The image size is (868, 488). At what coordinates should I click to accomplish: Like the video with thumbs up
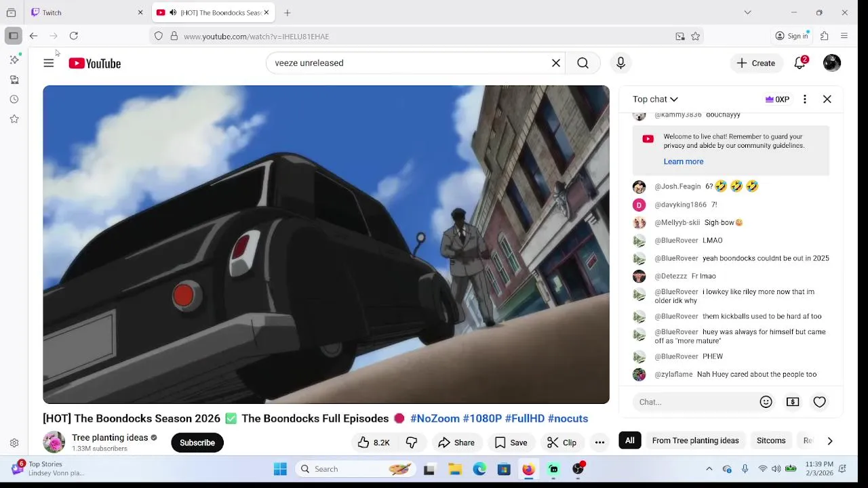pyautogui.click(x=374, y=443)
